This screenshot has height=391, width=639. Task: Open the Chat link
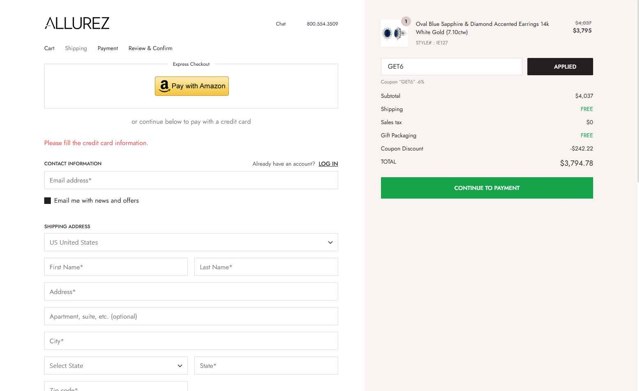pyautogui.click(x=281, y=24)
